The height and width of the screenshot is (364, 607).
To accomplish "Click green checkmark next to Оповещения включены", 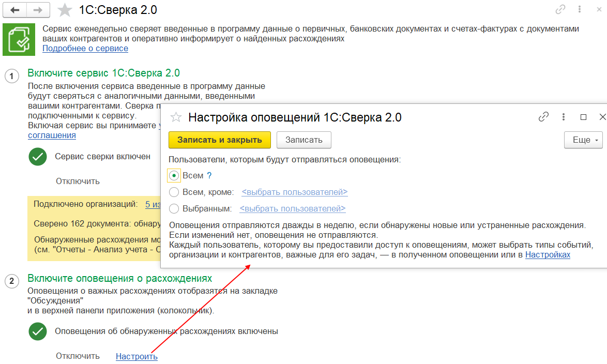I will tap(38, 331).
